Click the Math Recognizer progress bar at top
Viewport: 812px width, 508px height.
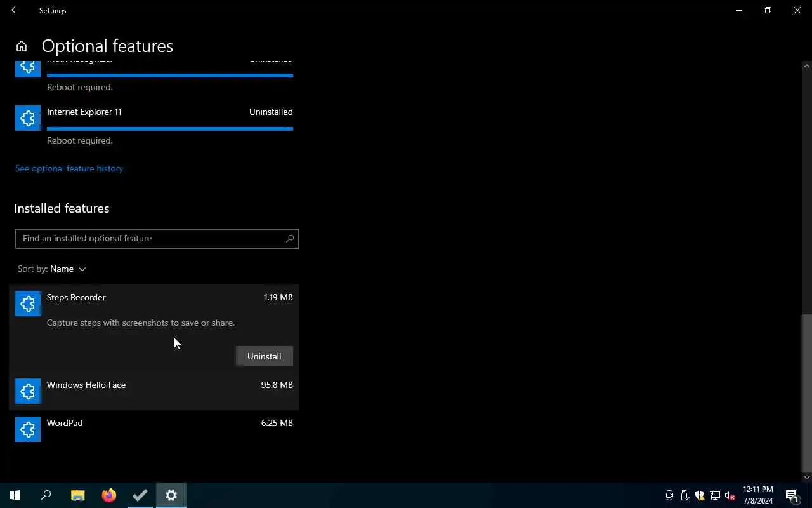(170, 76)
